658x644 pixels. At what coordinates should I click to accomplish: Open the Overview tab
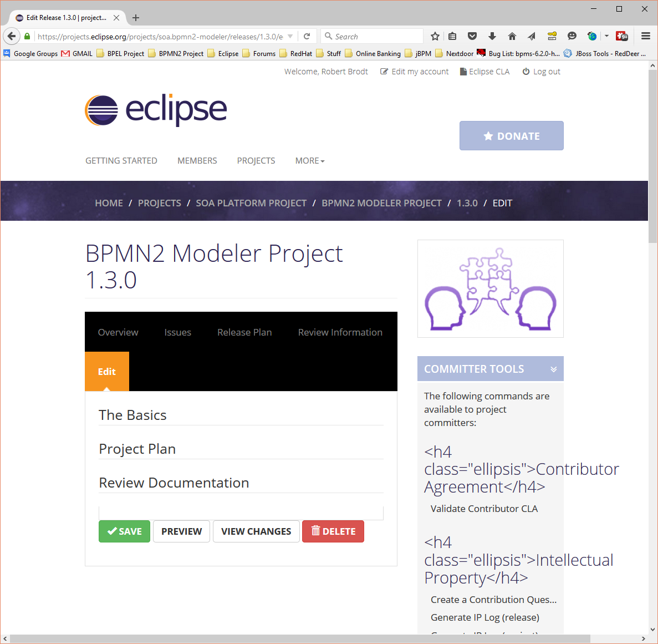click(118, 332)
